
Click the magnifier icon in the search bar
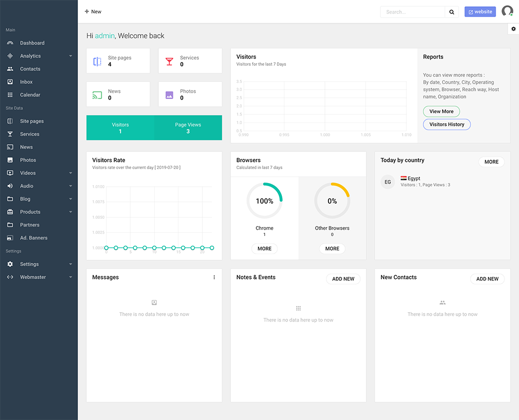point(451,11)
